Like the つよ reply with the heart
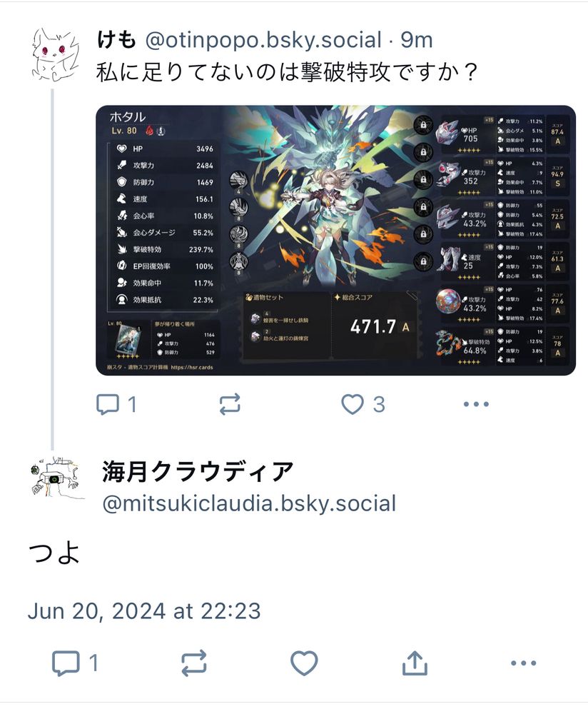588x714 pixels. 304,663
